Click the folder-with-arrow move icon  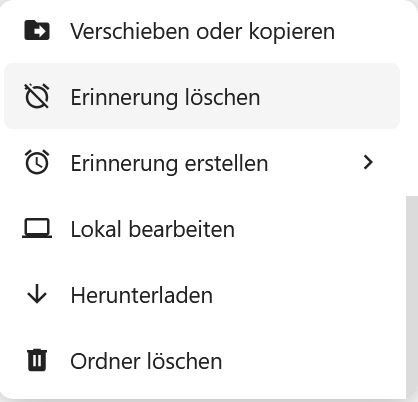(x=37, y=30)
